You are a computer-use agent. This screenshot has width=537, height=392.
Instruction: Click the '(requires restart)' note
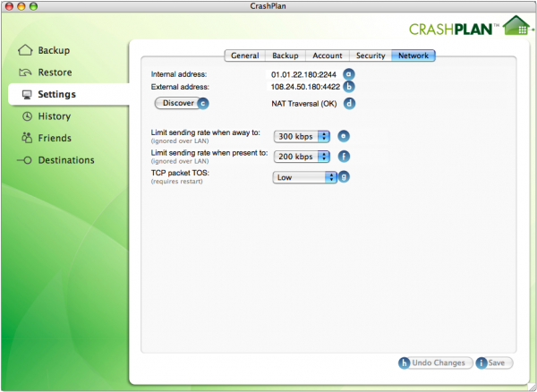176,182
